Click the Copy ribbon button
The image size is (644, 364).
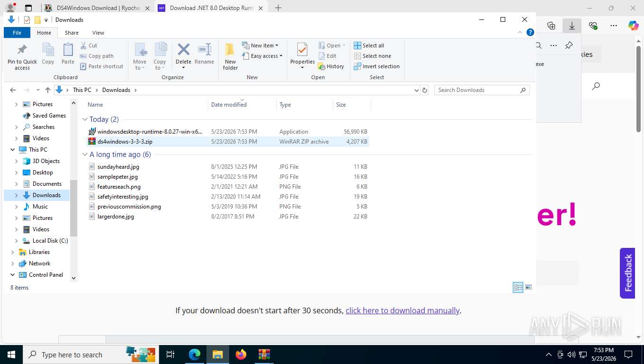(x=48, y=54)
